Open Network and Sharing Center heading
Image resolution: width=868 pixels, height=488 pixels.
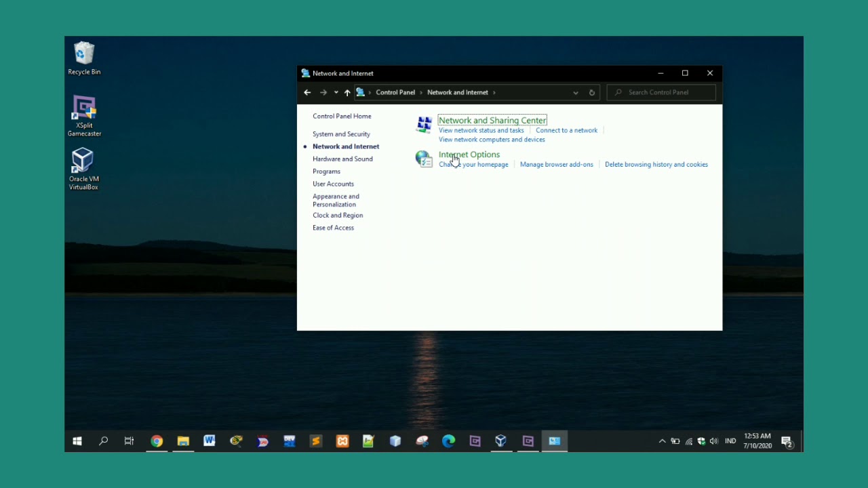tap(492, 120)
